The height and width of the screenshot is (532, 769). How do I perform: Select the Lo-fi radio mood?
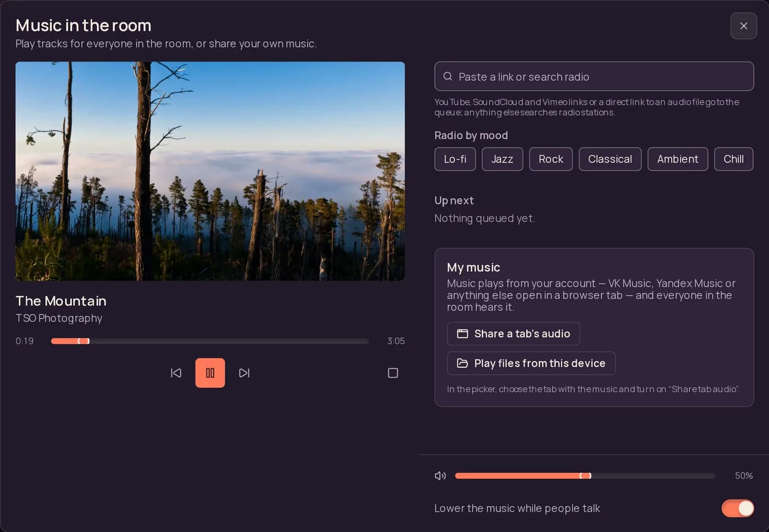pyautogui.click(x=455, y=159)
